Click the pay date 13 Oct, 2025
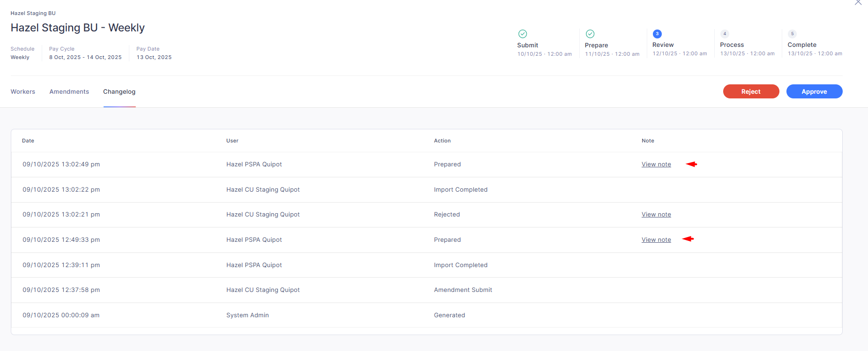 tap(154, 57)
